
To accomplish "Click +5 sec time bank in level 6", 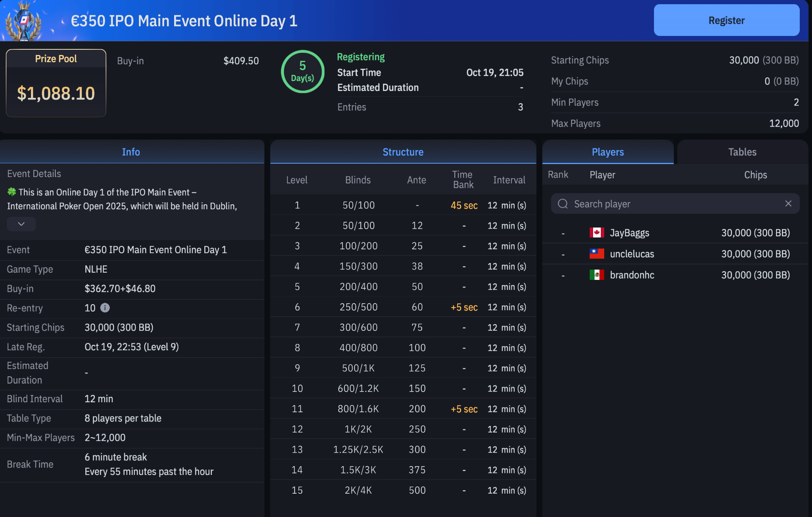I will [x=464, y=307].
